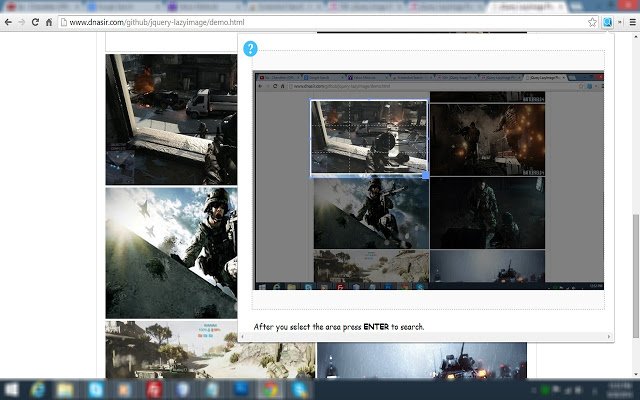Open File Explorer from the taskbar

click(65, 390)
